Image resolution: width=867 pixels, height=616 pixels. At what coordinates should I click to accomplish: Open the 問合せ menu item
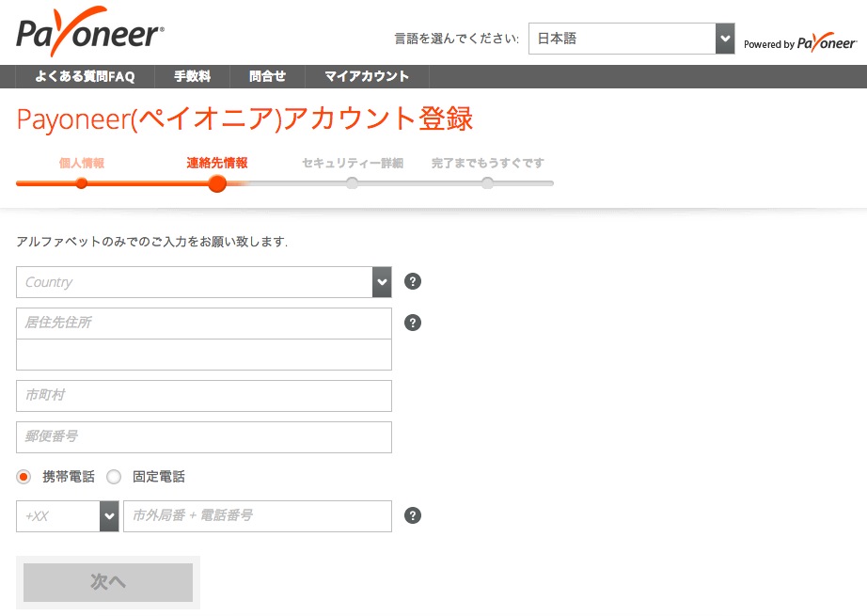tap(268, 76)
